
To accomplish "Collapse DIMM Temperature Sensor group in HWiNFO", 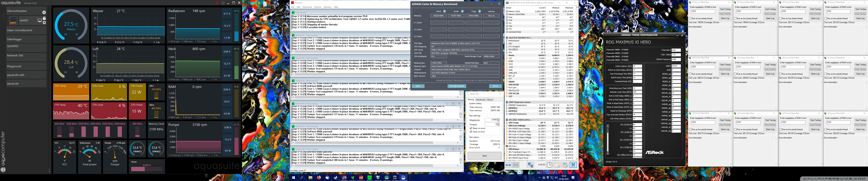I will (x=507, y=102).
